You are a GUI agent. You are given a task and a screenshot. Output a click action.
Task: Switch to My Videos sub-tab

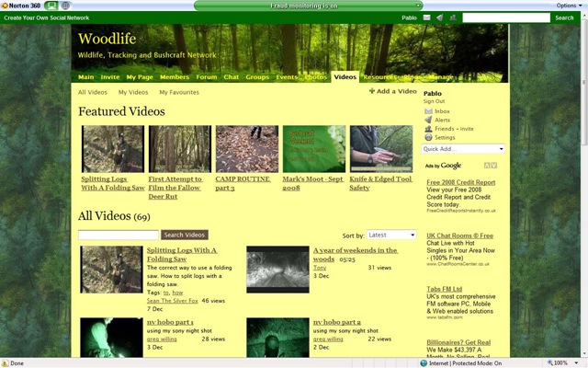(133, 92)
